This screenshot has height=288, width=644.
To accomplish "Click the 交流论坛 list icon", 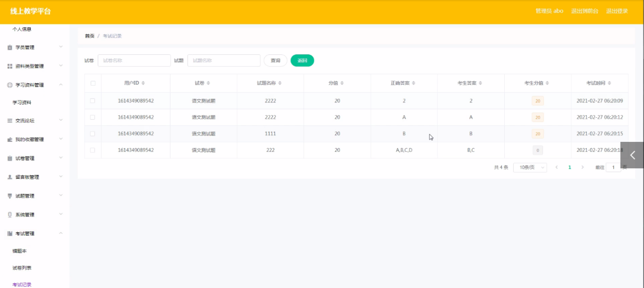I will point(10,121).
